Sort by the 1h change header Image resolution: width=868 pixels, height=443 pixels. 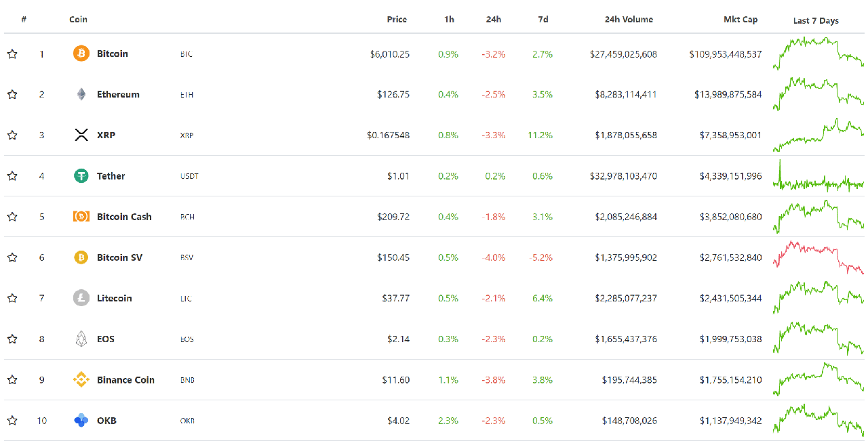450,20
